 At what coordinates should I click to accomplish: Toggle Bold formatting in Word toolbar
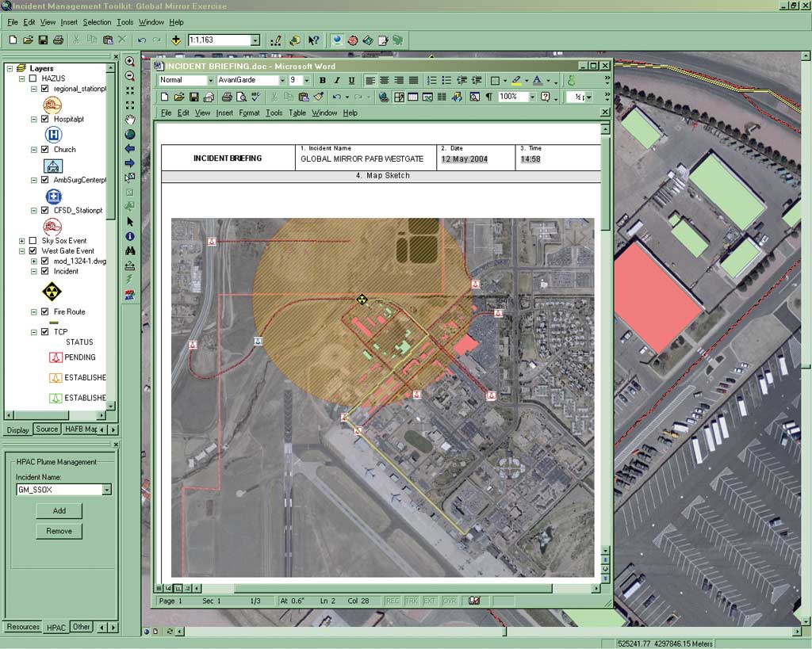coord(323,81)
